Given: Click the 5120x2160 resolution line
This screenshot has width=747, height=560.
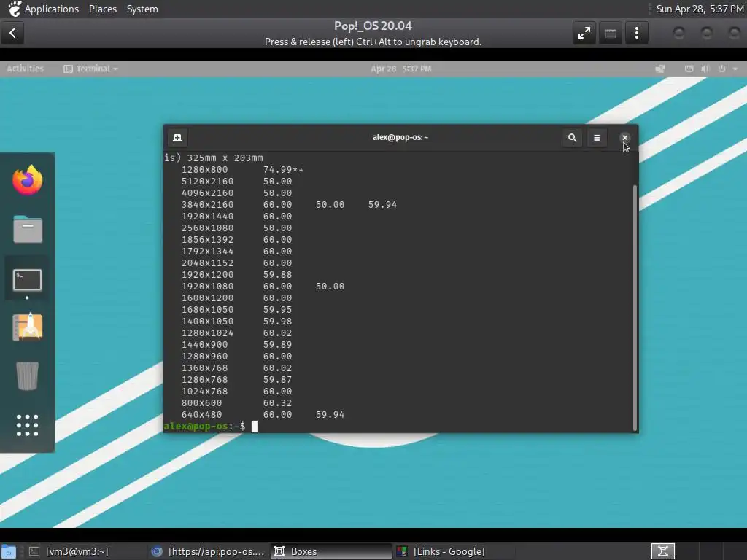Looking at the screenshot, I should 236,182.
